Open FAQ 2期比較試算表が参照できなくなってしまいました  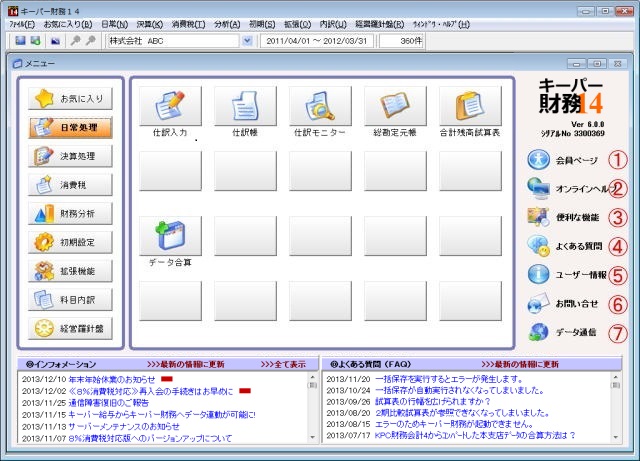462,413
